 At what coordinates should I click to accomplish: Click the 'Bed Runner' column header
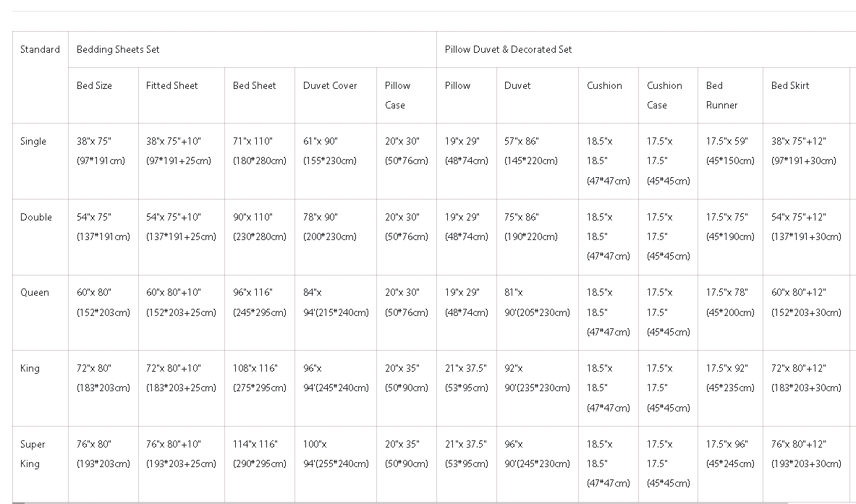click(721, 95)
